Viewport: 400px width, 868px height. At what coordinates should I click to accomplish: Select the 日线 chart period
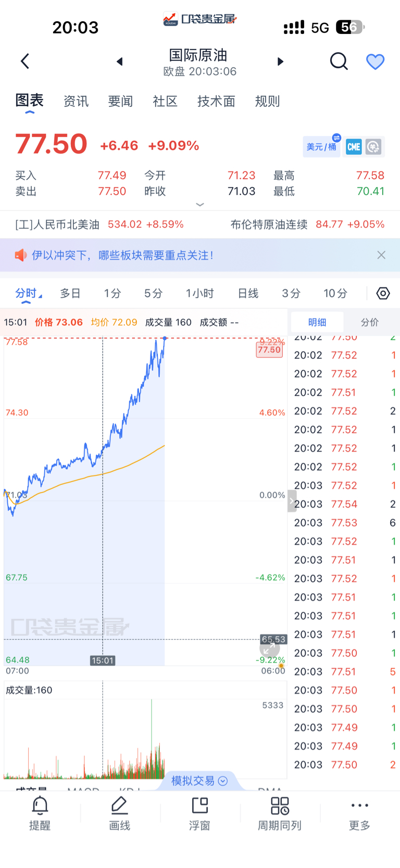[248, 294]
